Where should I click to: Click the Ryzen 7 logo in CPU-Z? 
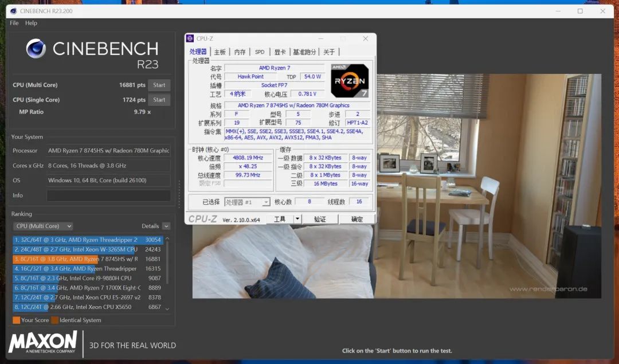point(350,80)
